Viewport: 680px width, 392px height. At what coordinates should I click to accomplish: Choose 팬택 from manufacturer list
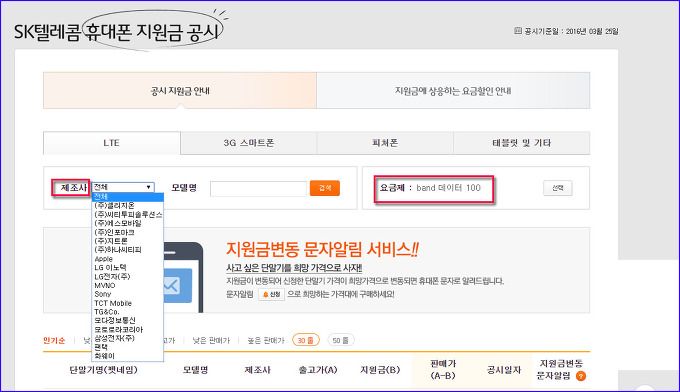[x=128, y=347]
